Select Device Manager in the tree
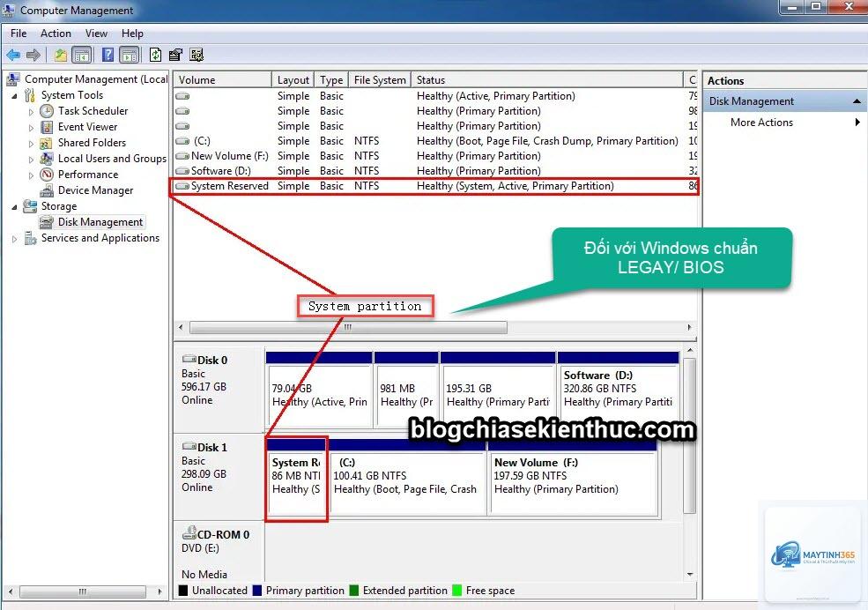The width and height of the screenshot is (868, 610). click(95, 190)
